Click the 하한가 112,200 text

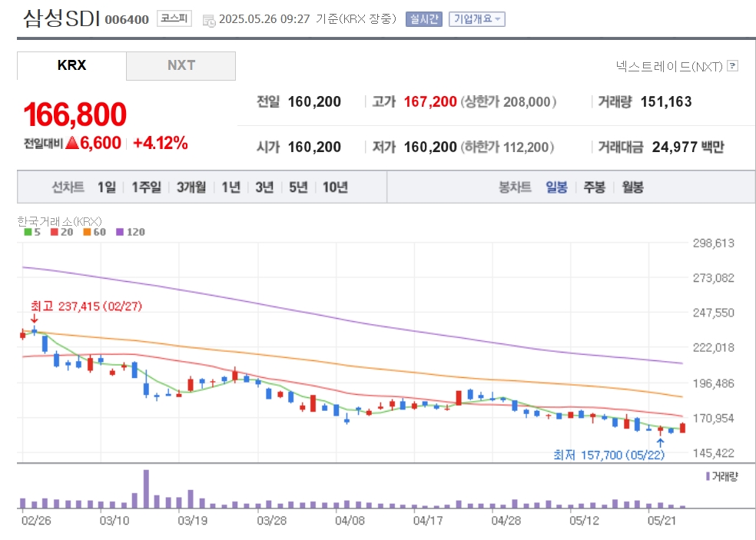coord(508,147)
